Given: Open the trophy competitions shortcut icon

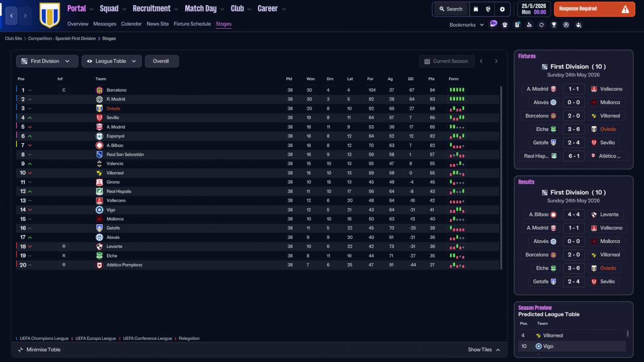Looking at the screenshot, I should (x=554, y=25).
